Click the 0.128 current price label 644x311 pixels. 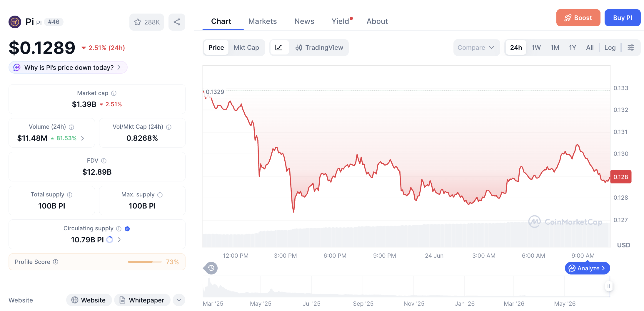coord(621,177)
